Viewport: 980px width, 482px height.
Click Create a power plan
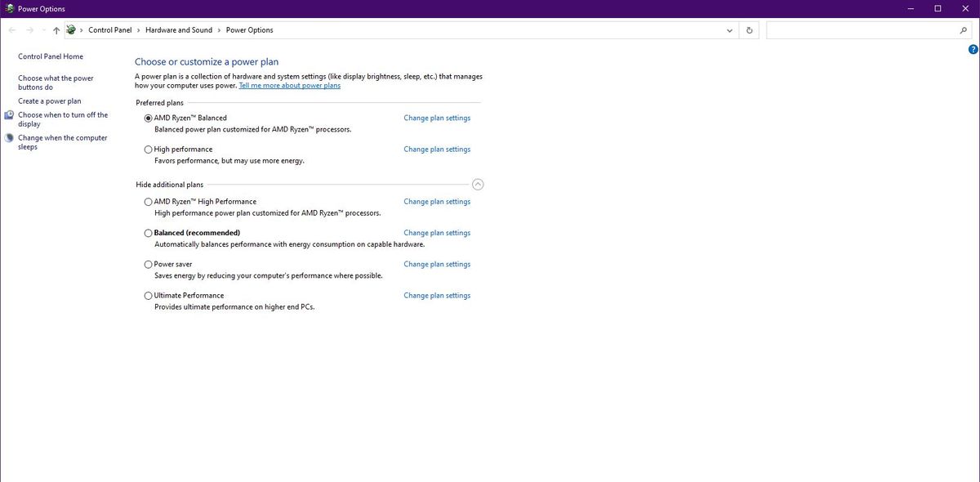tap(50, 100)
